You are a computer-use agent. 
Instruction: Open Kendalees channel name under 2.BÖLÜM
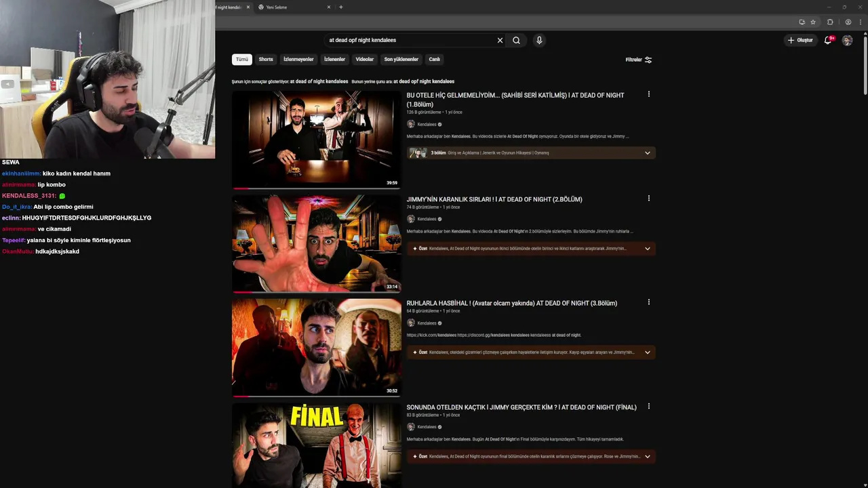pyautogui.click(x=427, y=219)
